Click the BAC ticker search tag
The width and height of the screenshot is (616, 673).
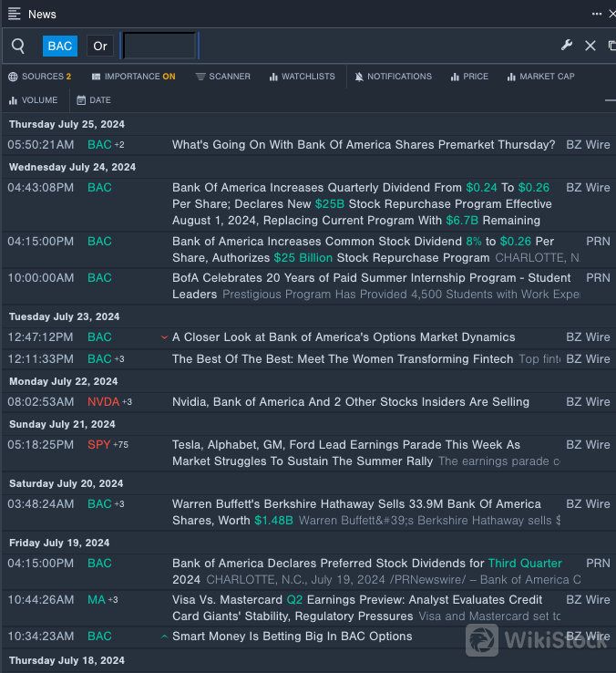pos(60,46)
